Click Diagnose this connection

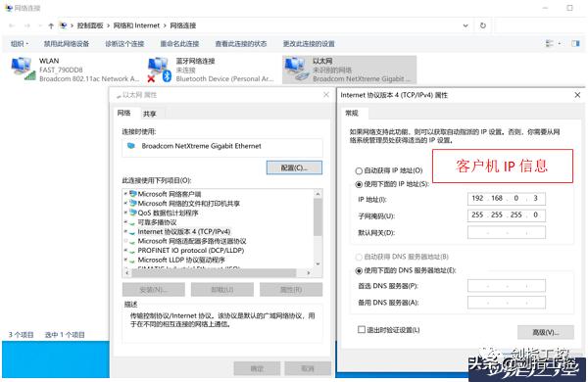coord(124,43)
